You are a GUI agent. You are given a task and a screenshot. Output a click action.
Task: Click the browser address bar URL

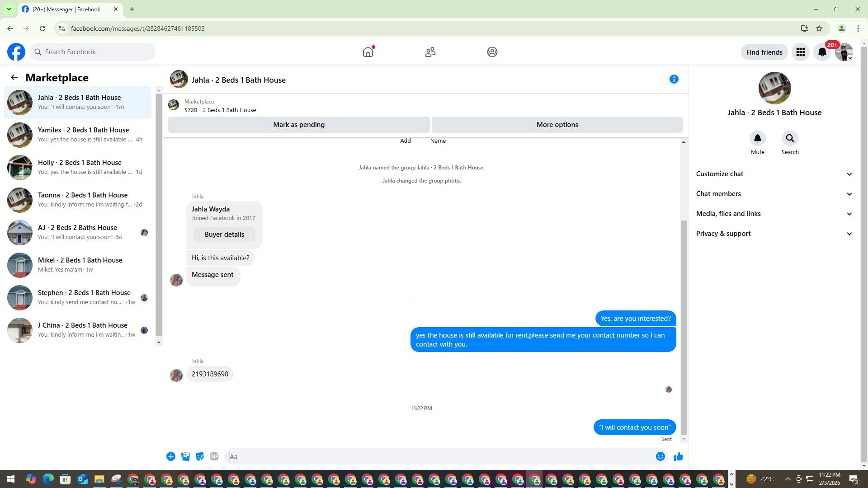click(138, 28)
